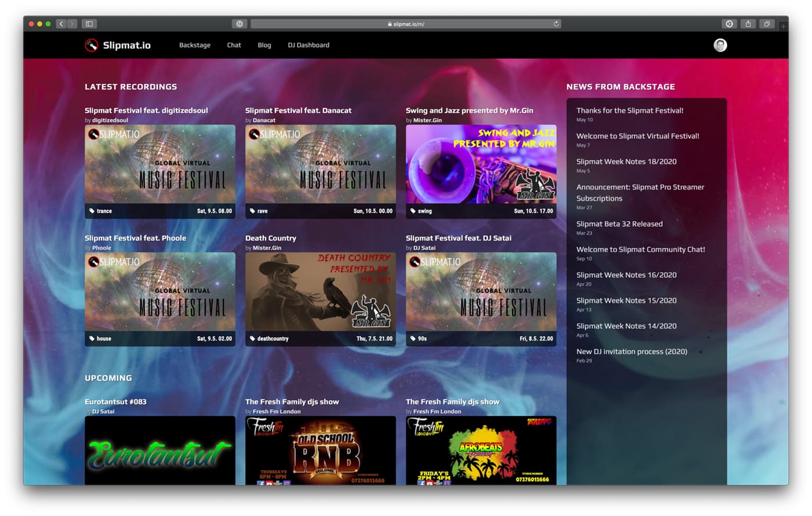Click the deathcountry tag icon
Image resolution: width=812 pixels, height=516 pixels.
(x=252, y=338)
